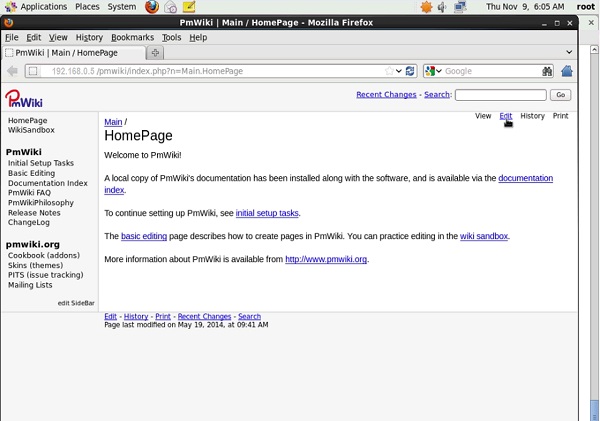600x421 pixels.
Task: Open the System menu
Action: click(122, 7)
